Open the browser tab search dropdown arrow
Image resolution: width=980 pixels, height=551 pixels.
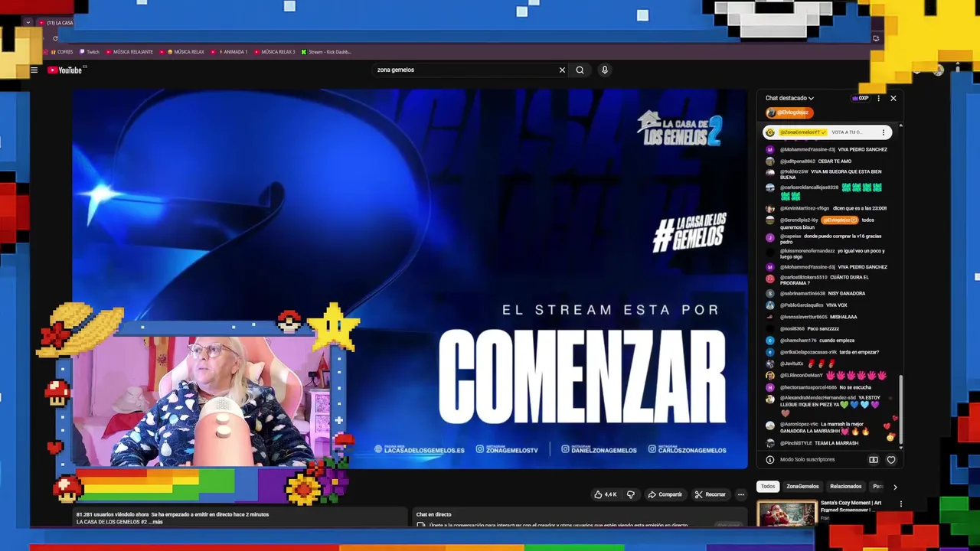click(28, 23)
